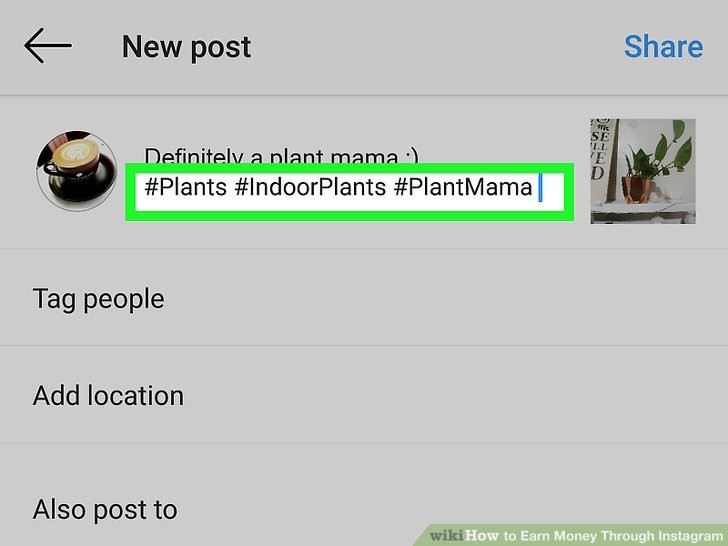728x546 pixels.
Task: Click 'How to Earn Money Through Instagram' text
Action: pyautogui.click(x=594, y=536)
